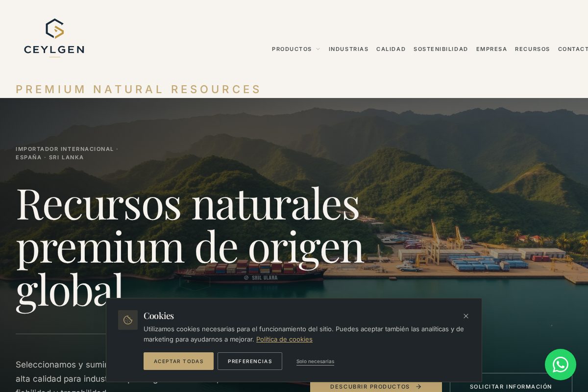The width and height of the screenshot is (588, 392).
Task: Close the cookies banner with the X
Action: (x=466, y=316)
